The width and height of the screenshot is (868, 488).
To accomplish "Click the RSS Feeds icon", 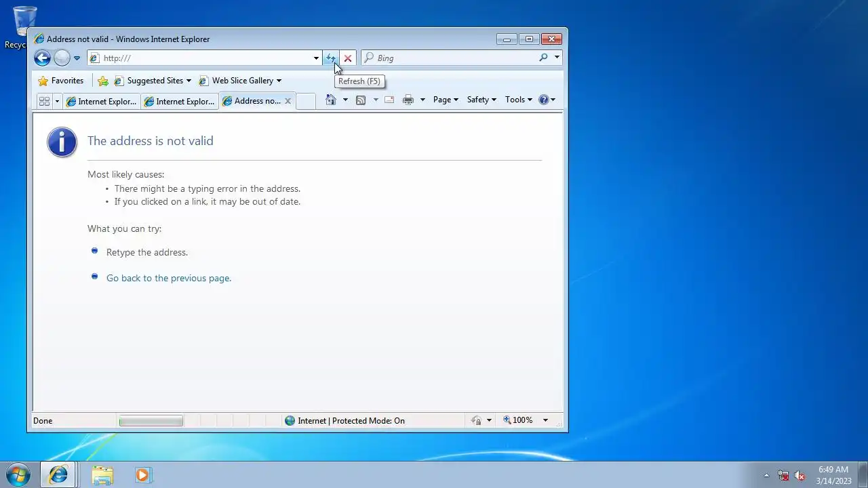I will (361, 100).
